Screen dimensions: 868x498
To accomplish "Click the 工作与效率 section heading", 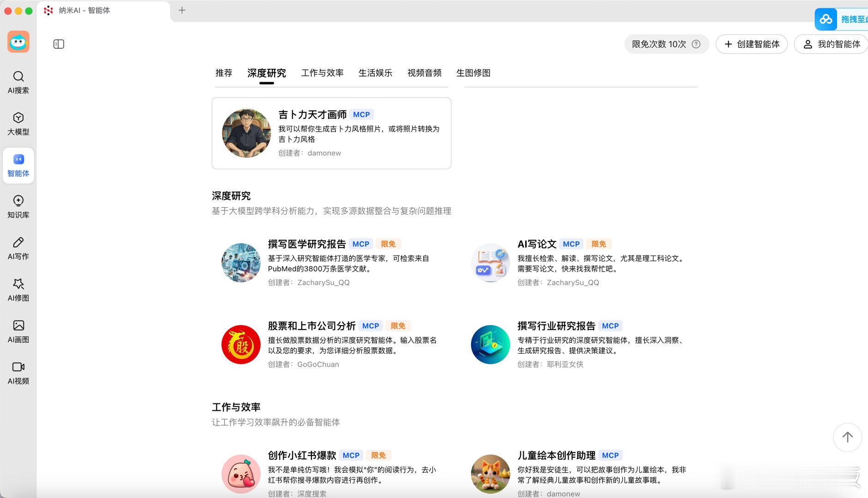I will 236,407.
